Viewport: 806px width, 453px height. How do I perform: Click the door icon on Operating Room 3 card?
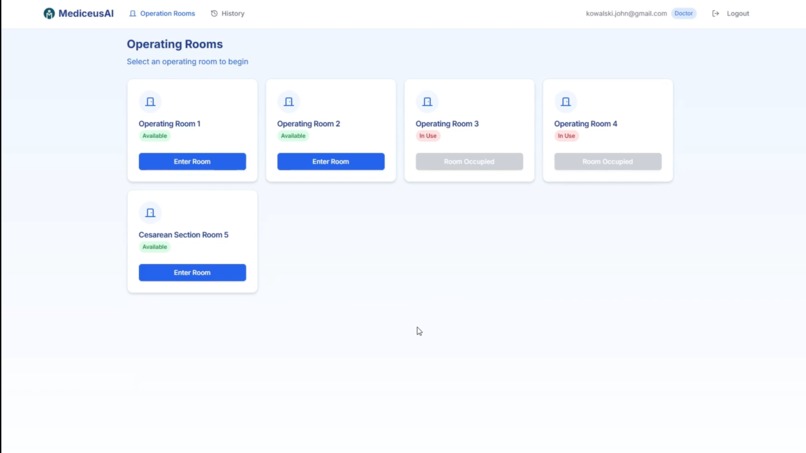427,102
